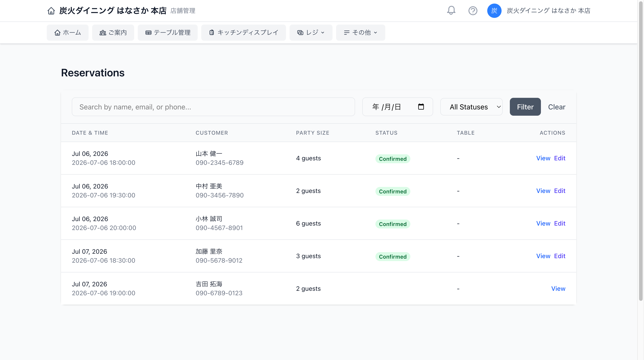Click phone number 090-6789-0123
Image resolution: width=644 pixels, height=360 pixels.
tap(219, 293)
